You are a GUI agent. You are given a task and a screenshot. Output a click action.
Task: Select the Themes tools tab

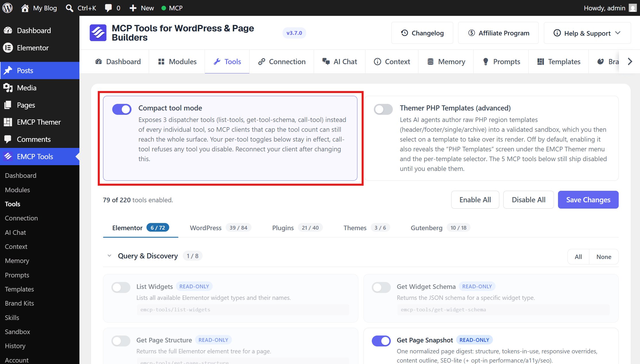click(x=367, y=228)
